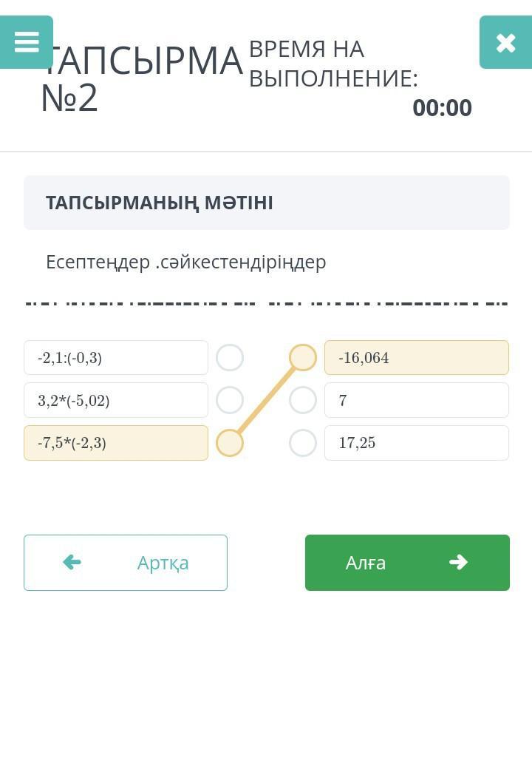
Task: Select the circle next to 3,2*(-5,02)
Action: 230,400
